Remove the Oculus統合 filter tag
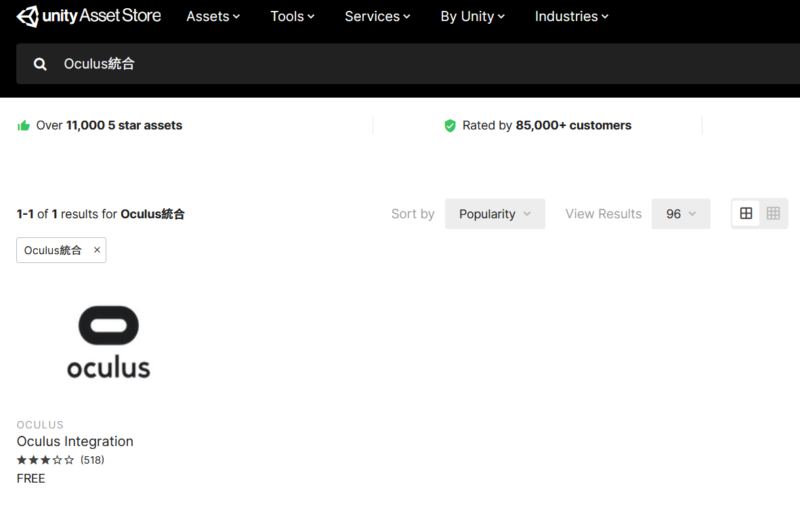This screenshot has height=505, width=800. (96, 250)
